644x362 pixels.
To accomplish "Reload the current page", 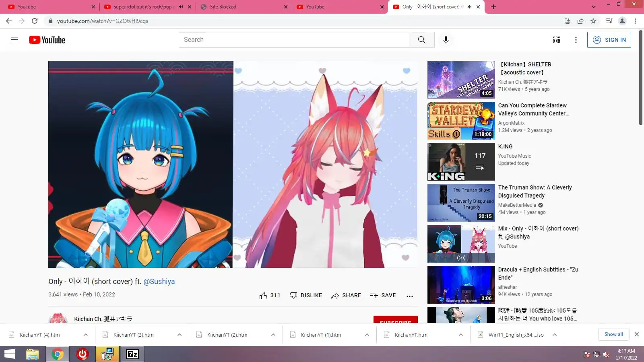I will click(x=35, y=21).
